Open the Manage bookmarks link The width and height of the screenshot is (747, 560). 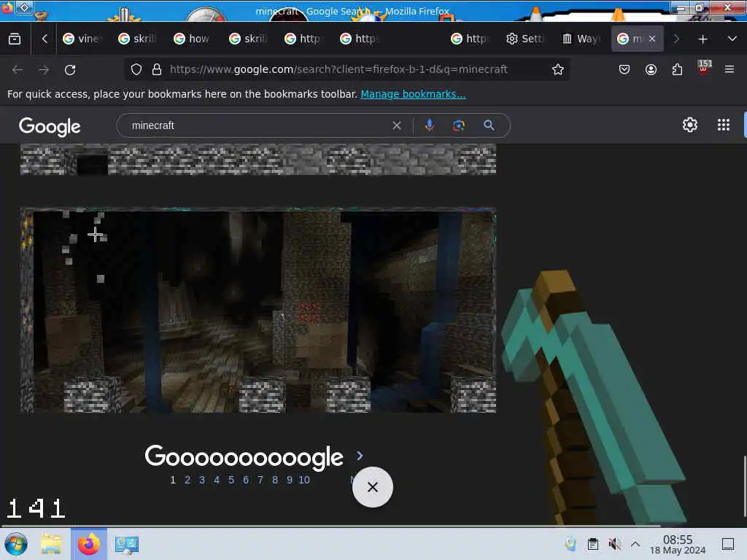tap(413, 94)
